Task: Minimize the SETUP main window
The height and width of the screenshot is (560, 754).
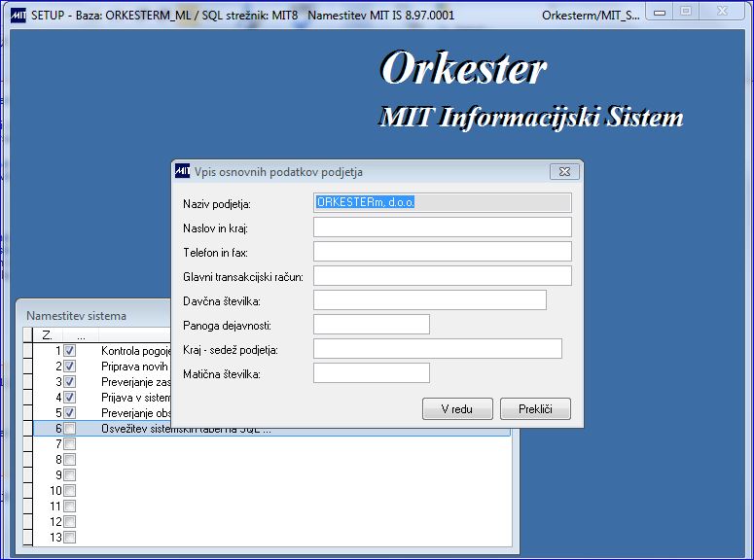Action: click(x=660, y=13)
